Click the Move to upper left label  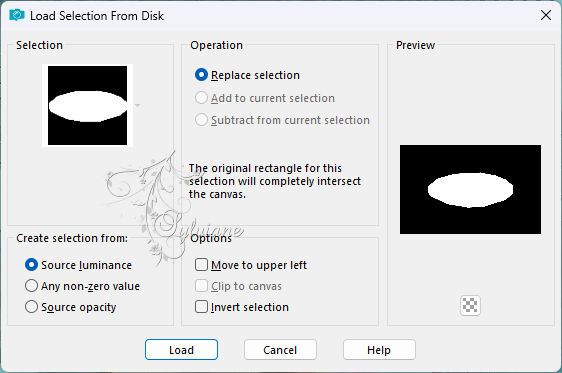(259, 265)
